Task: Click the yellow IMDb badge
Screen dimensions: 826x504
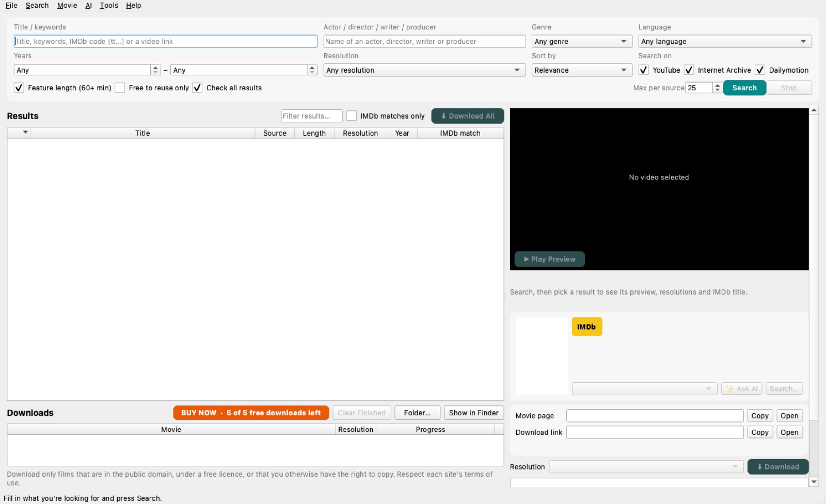Action: [x=587, y=327]
